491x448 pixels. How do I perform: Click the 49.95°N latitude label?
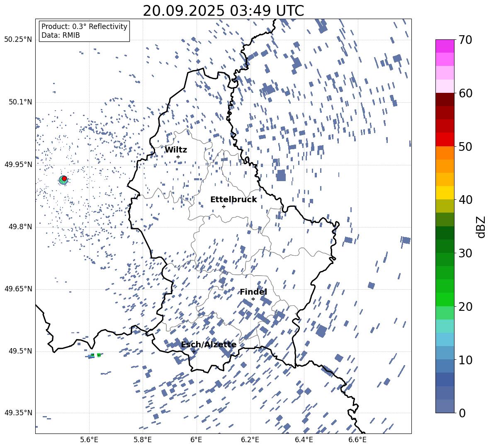point(18,165)
